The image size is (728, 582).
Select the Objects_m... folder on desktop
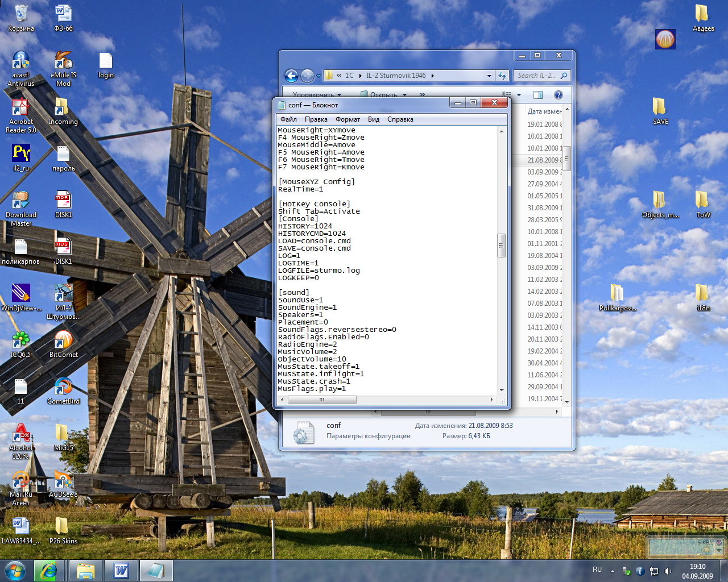pos(660,205)
